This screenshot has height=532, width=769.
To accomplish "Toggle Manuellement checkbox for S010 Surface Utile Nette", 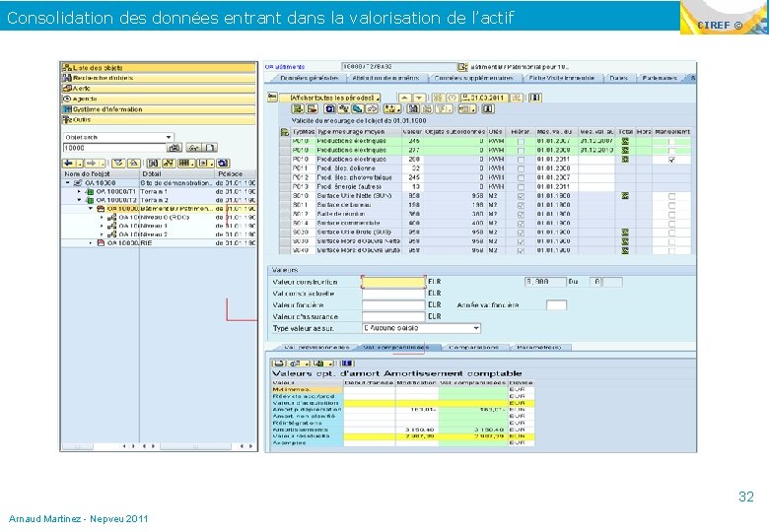I will (x=672, y=195).
